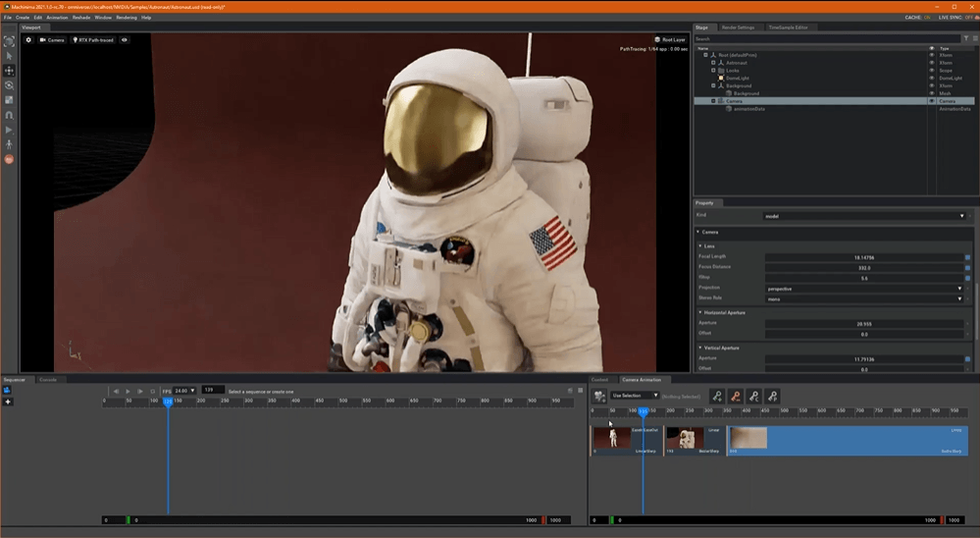
Task: Select the Move tool in left toolbar
Action: point(9,71)
